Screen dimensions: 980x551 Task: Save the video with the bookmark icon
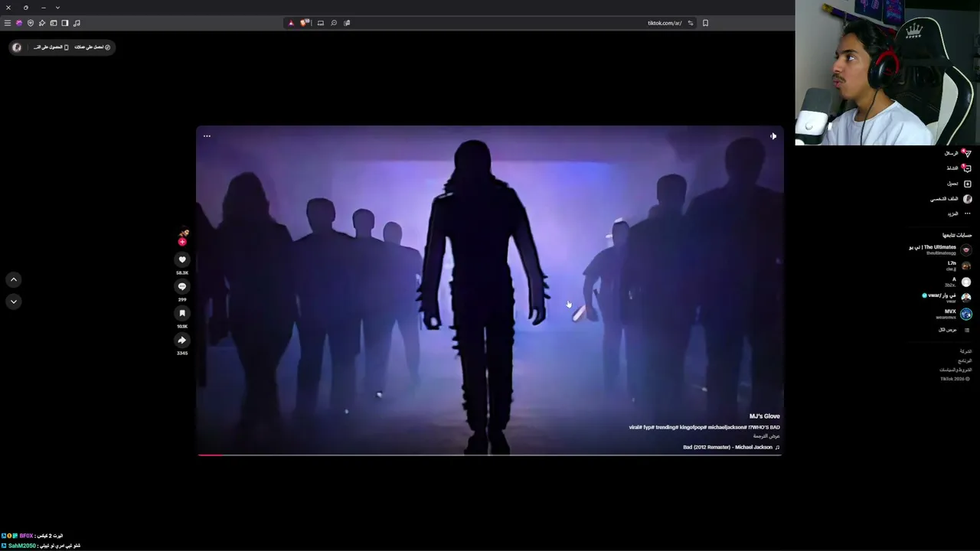182,314
